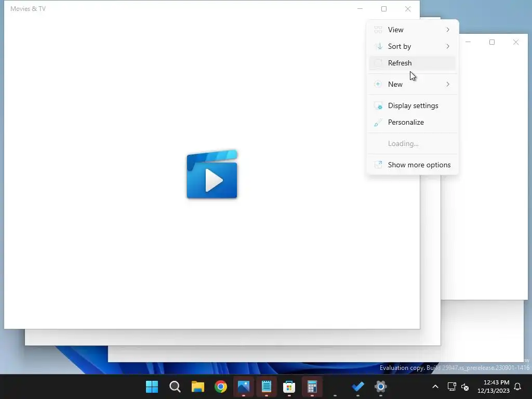
Task: Switch to the Photos app in taskbar
Action: pos(244,387)
